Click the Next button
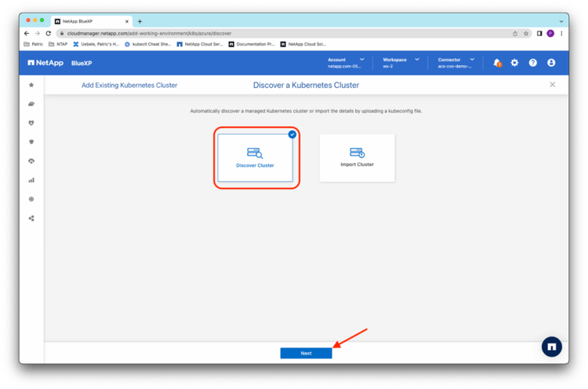 [x=306, y=353]
